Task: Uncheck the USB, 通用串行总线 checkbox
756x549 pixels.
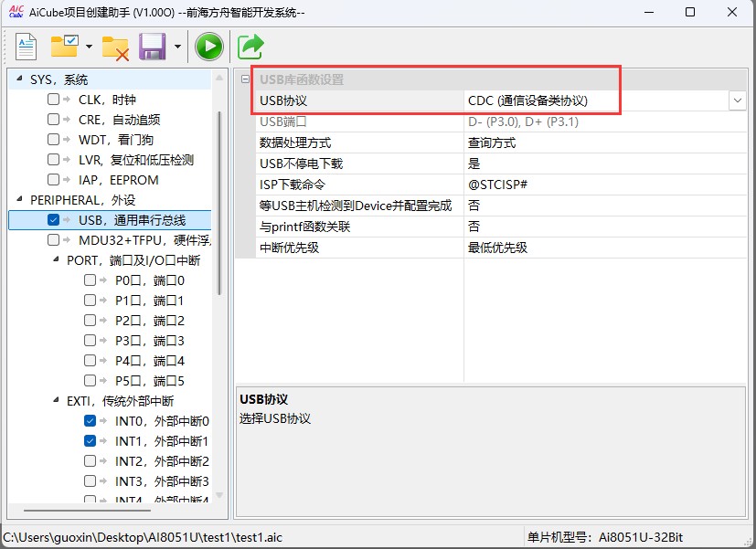Action: point(54,219)
